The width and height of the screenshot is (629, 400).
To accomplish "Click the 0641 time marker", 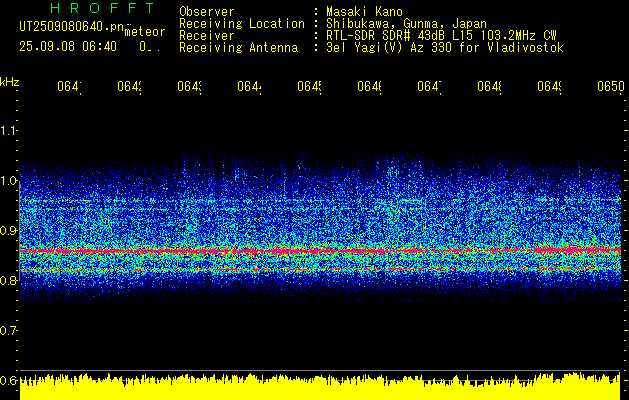I will tap(69, 86).
